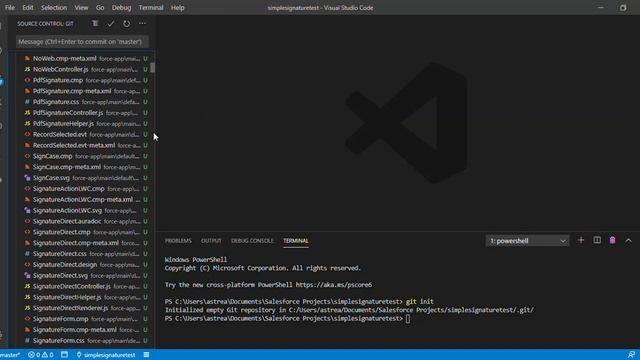Open the File menu
This screenshot has width=640, height=360.
(x=10, y=8)
